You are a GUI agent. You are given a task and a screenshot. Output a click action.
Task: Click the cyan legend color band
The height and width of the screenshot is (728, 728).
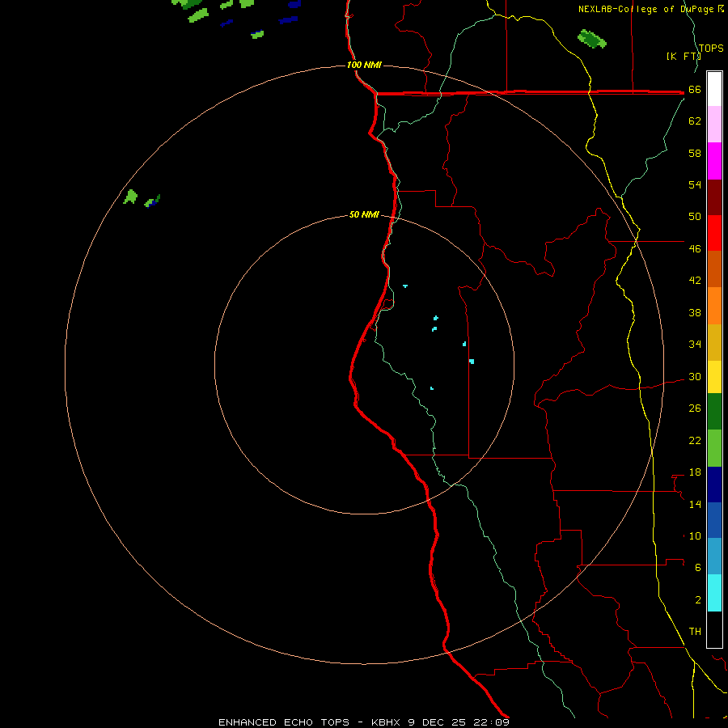pyautogui.click(x=714, y=593)
